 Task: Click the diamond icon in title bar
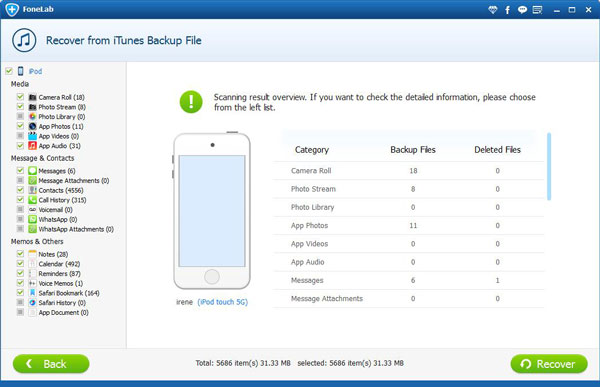tap(493, 10)
